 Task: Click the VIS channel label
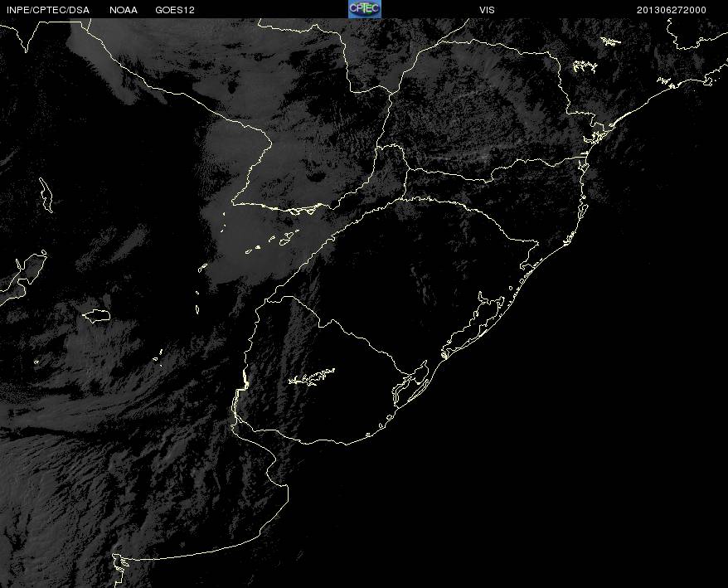point(487,10)
